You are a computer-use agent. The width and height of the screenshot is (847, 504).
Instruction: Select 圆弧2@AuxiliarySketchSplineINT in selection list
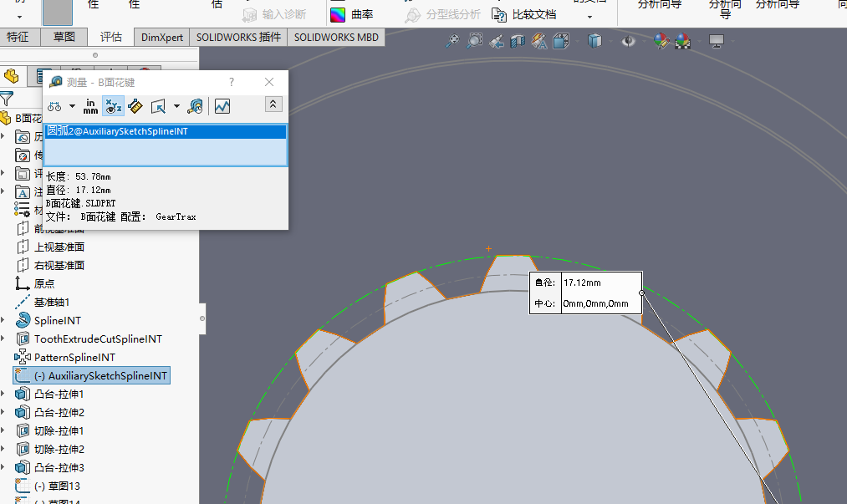point(166,132)
